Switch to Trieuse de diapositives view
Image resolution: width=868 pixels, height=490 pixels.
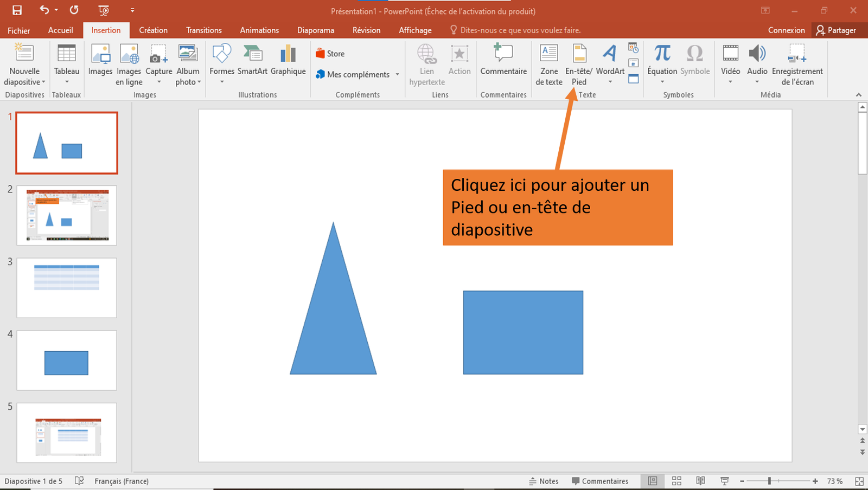click(676, 481)
